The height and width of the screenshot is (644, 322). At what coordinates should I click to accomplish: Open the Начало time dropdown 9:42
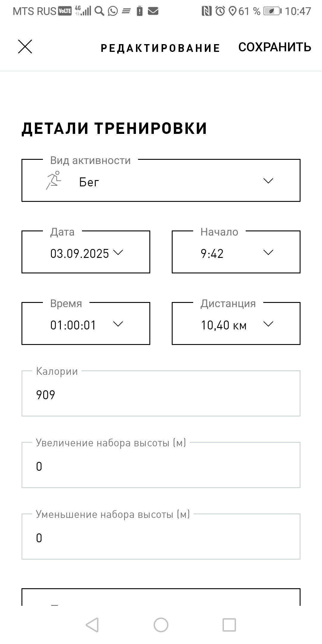coord(236,252)
